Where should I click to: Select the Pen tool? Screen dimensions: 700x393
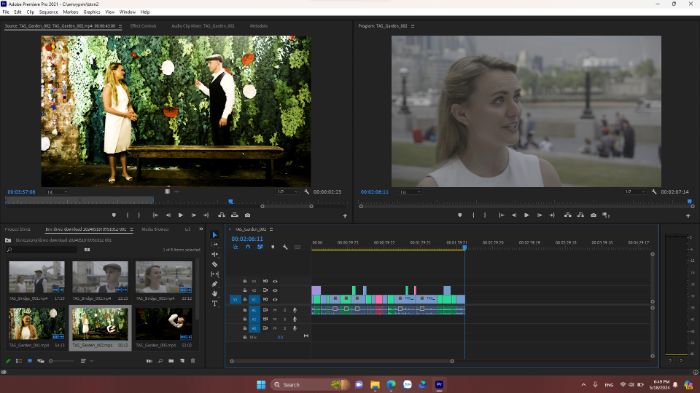(215, 284)
